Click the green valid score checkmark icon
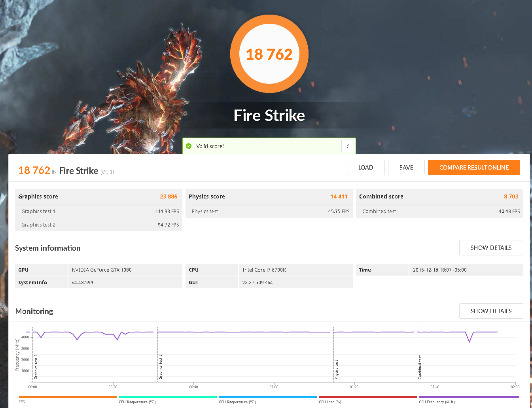 189,146
